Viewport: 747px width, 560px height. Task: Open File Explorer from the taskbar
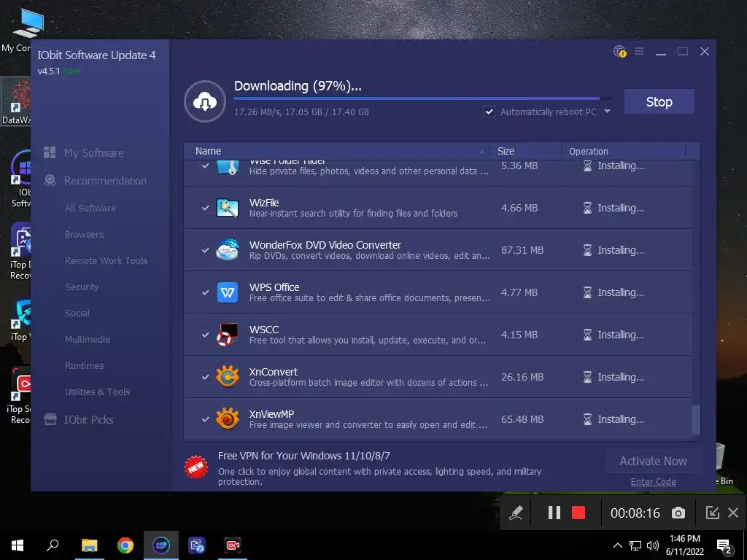89,545
